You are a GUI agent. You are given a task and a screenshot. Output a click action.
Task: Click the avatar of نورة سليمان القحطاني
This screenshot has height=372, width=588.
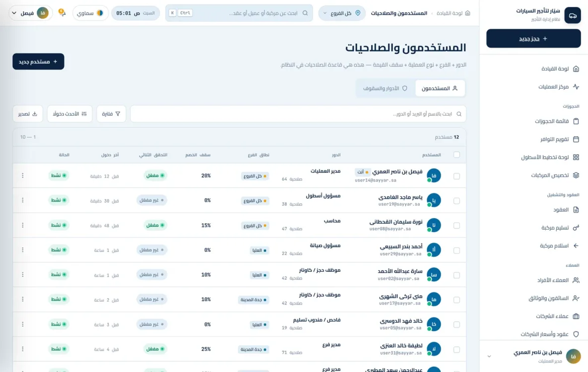434,225
